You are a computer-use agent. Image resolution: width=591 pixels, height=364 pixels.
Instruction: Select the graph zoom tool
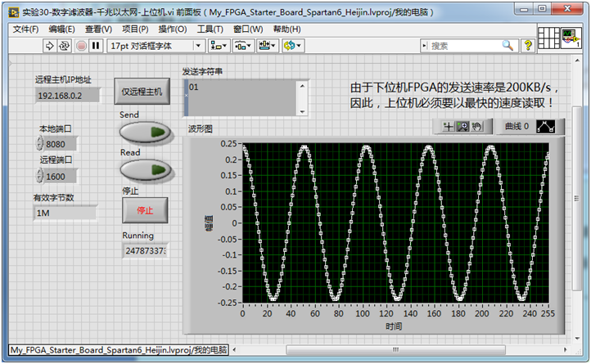point(462,127)
